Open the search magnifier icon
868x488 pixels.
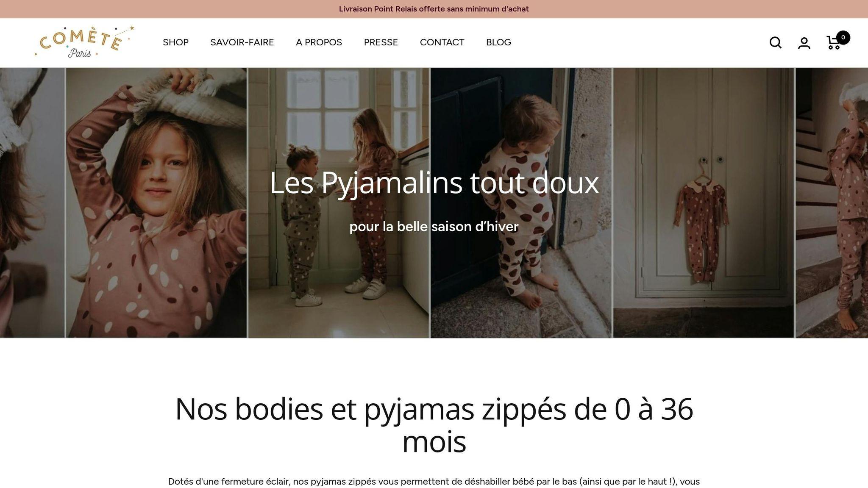coord(775,43)
